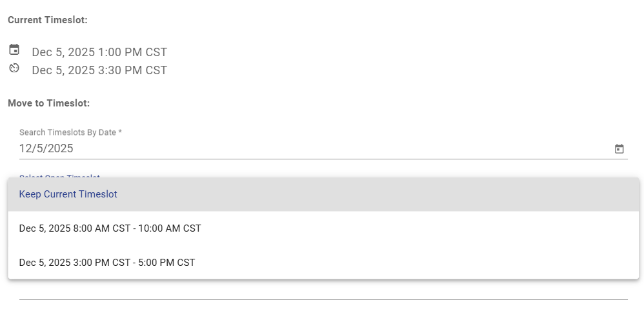Pick the 3:00 PM - 5:00 PM timeslot

pos(107,263)
